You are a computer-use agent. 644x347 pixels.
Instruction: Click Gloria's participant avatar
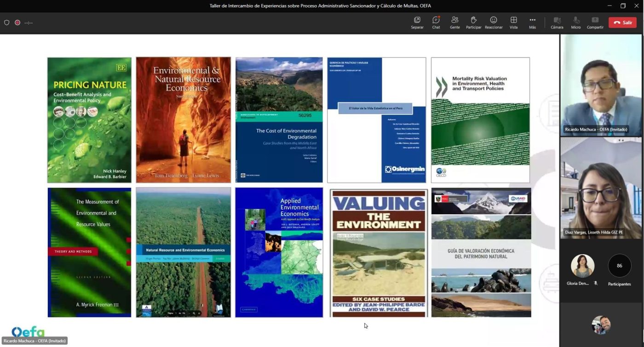(x=582, y=266)
